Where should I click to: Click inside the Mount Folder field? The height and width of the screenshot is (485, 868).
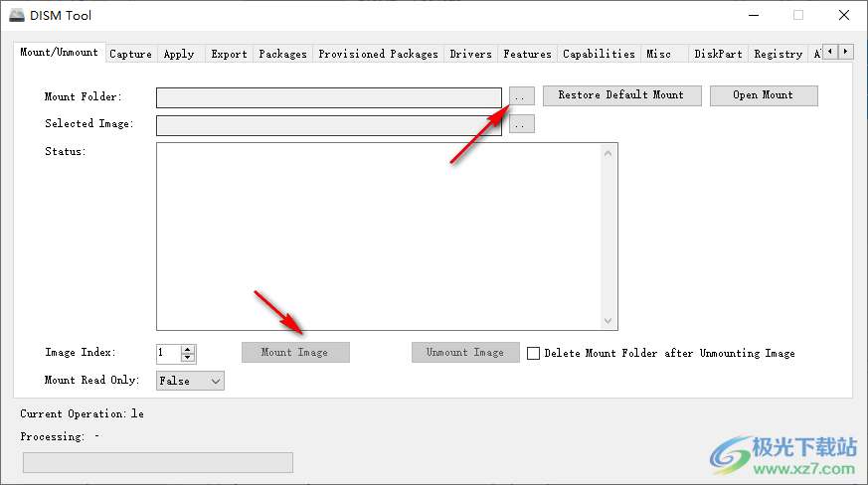(x=329, y=97)
